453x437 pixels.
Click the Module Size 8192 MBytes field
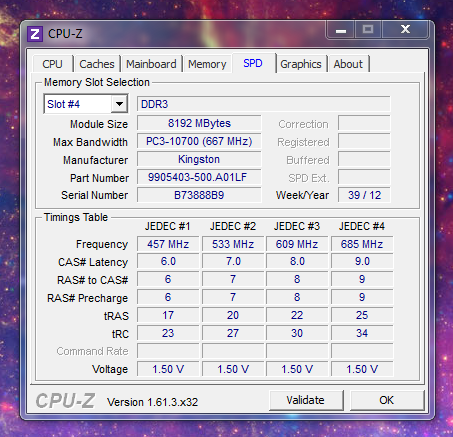coord(199,123)
